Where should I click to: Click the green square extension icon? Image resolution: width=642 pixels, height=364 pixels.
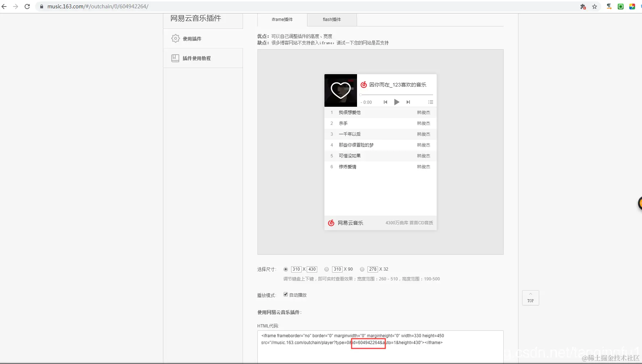621,7
